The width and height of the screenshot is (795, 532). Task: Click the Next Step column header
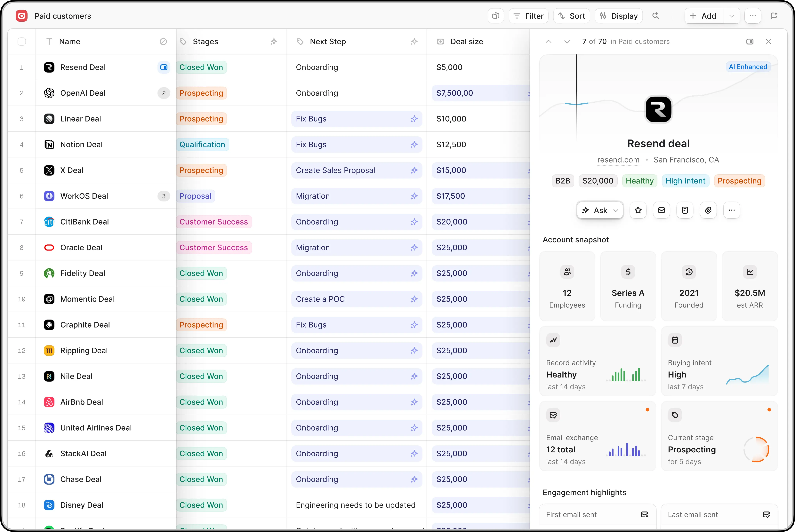point(356,41)
